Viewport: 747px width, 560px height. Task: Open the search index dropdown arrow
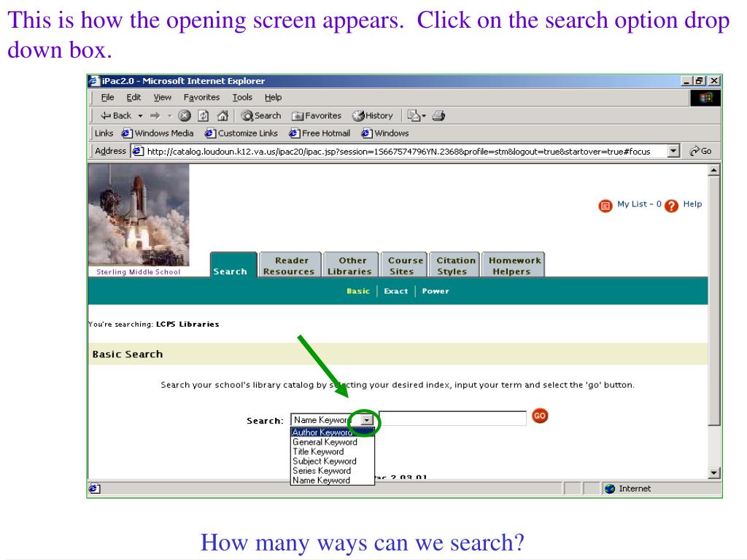[x=367, y=419]
